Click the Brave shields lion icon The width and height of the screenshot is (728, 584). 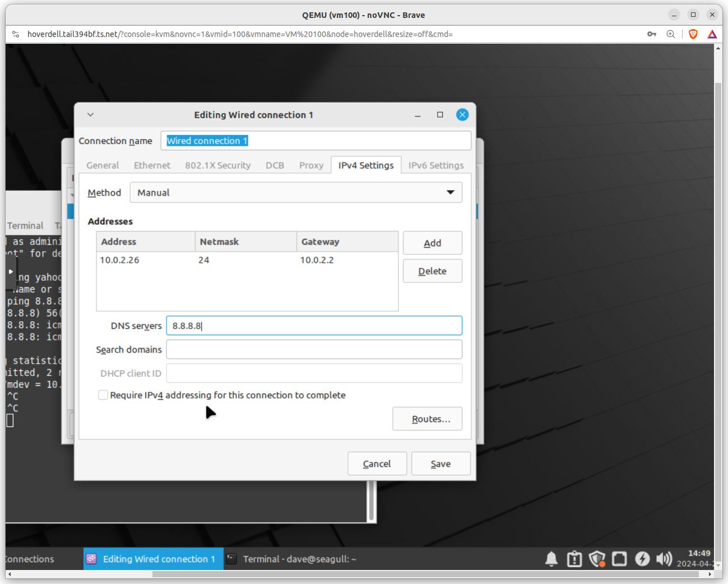tap(693, 34)
